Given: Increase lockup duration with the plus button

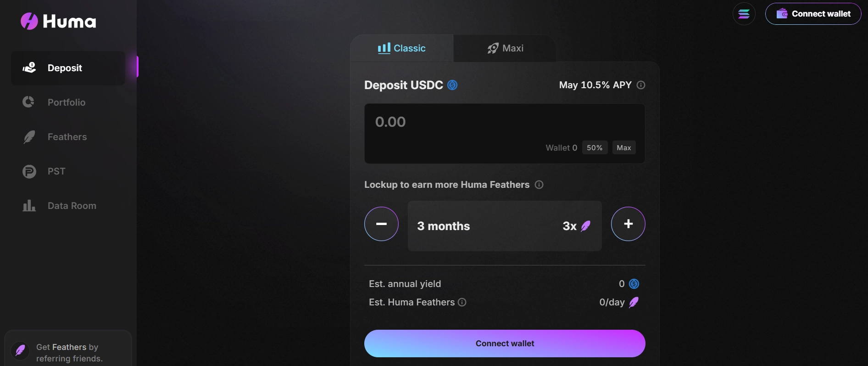Looking at the screenshot, I should pos(628,224).
